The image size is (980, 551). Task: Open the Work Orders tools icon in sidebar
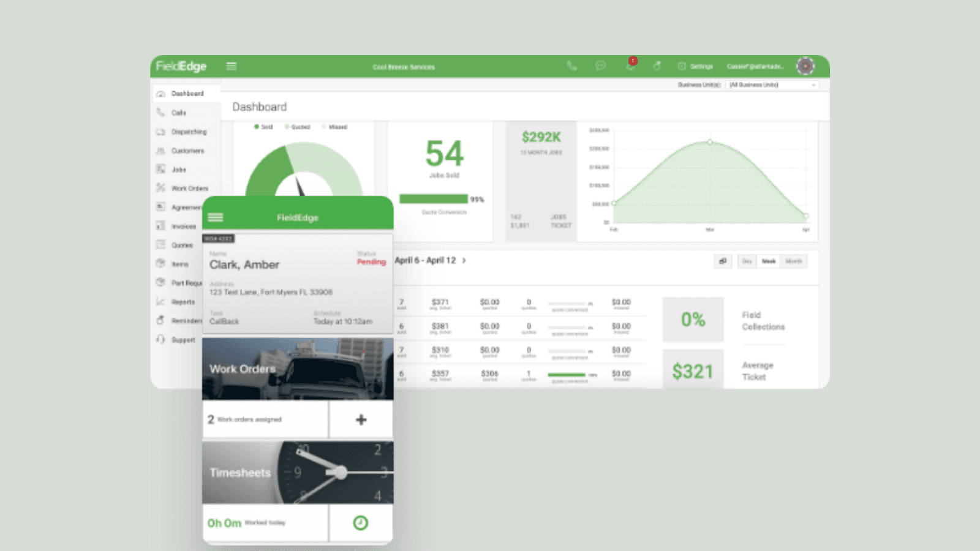(x=160, y=188)
